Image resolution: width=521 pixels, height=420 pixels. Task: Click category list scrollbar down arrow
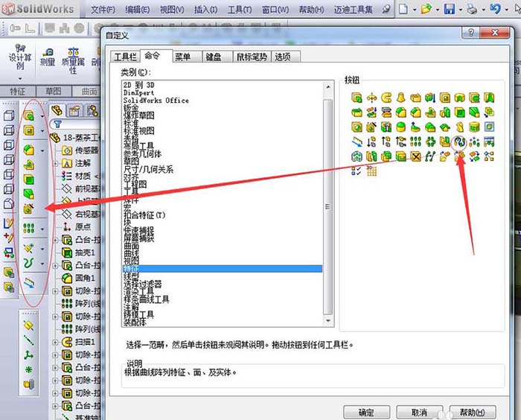pyautogui.click(x=328, y=320)
